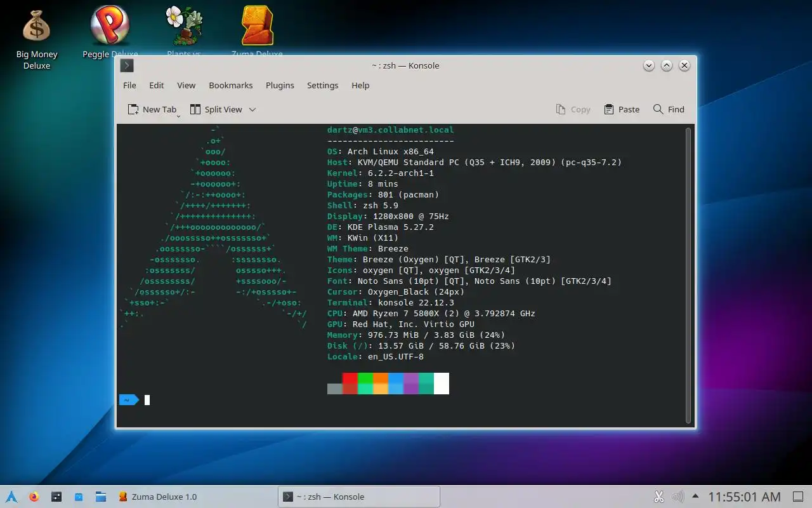Image resolution: width=812 pixels, height=508 pixels.
Task: Click the zsh prompt tilde segment
Action: (129, 400)
